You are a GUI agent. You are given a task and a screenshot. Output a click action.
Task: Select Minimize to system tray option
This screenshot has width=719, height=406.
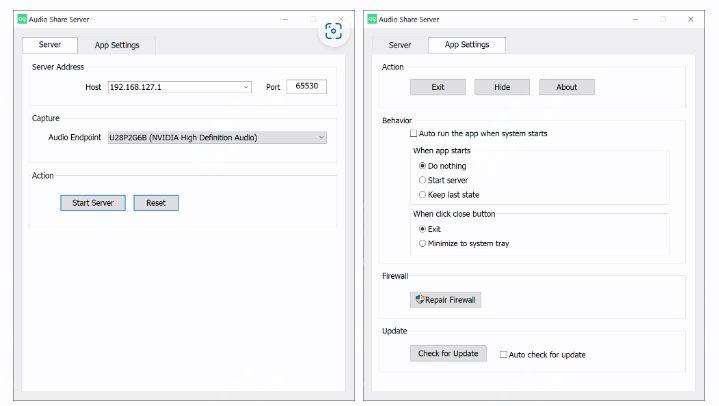423,243
